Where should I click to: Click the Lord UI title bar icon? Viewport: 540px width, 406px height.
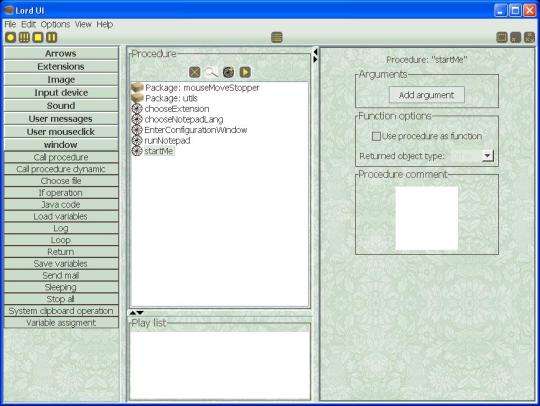(x=8, y=10)
